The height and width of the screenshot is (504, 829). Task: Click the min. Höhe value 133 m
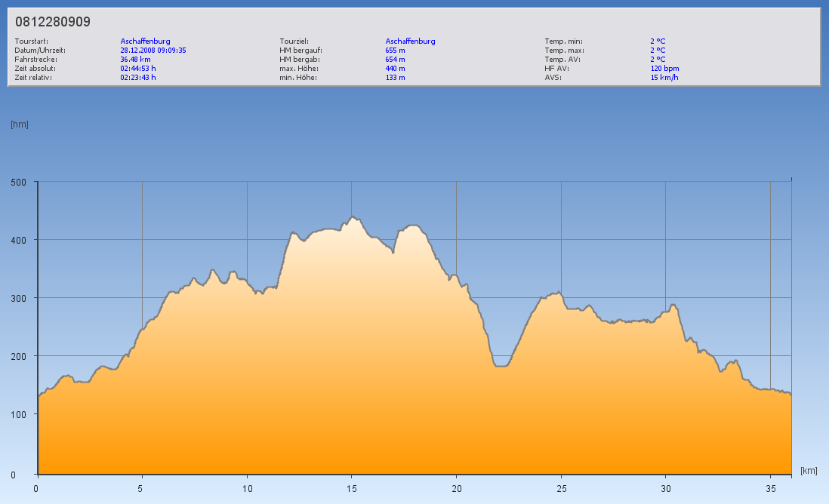tap(395, 77)
